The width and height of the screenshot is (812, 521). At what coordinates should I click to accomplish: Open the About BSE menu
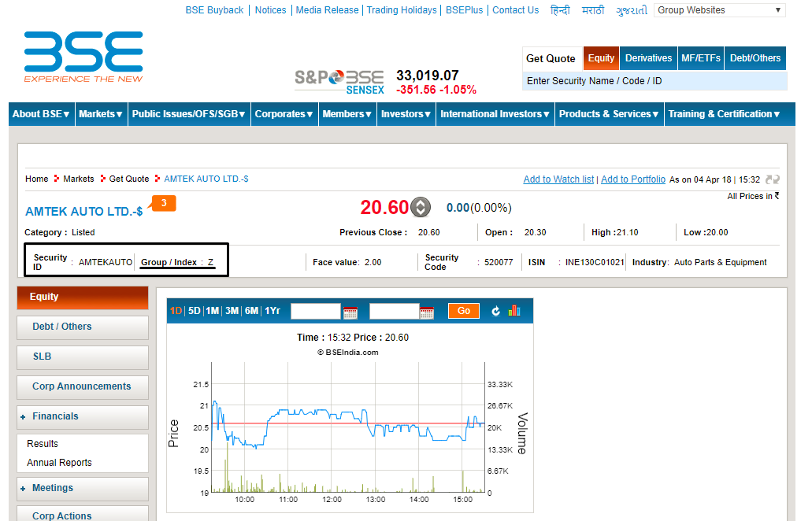(41, 114)
